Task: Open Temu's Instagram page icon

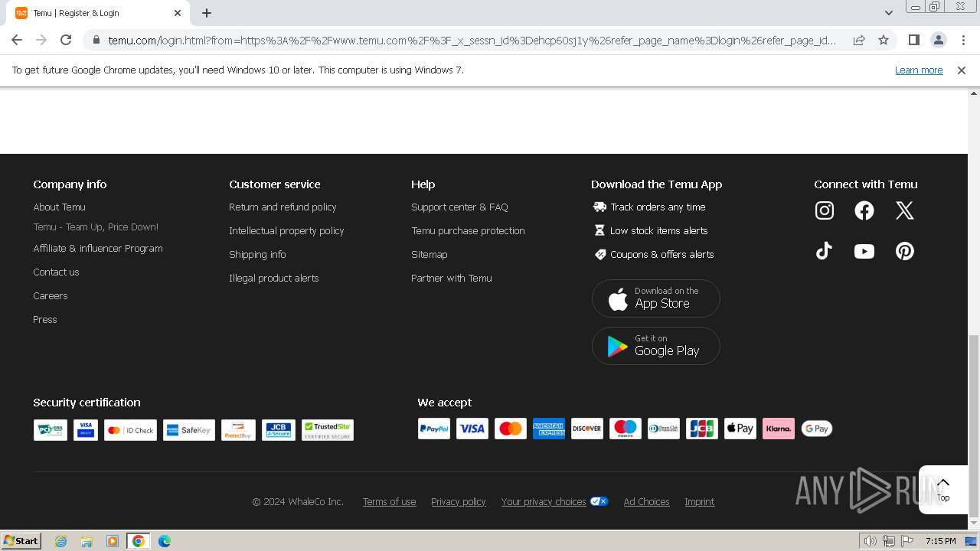Action: [824, 210]
